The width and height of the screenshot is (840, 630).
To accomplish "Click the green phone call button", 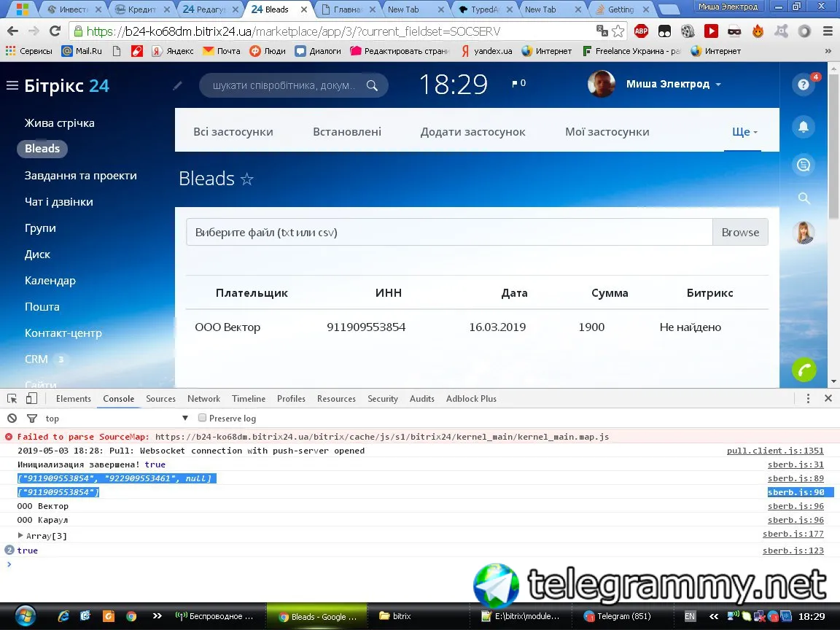I will [804, 370].
